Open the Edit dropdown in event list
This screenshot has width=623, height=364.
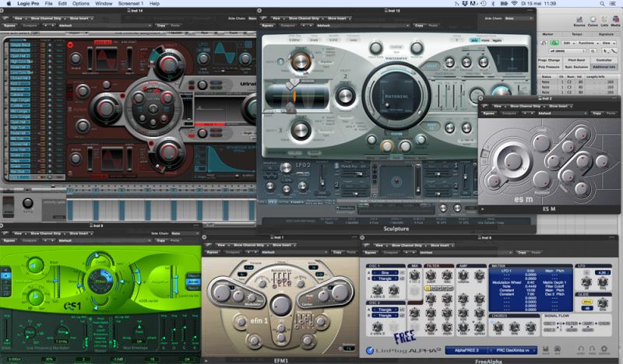pyautogui.click(x=568, y=43)
